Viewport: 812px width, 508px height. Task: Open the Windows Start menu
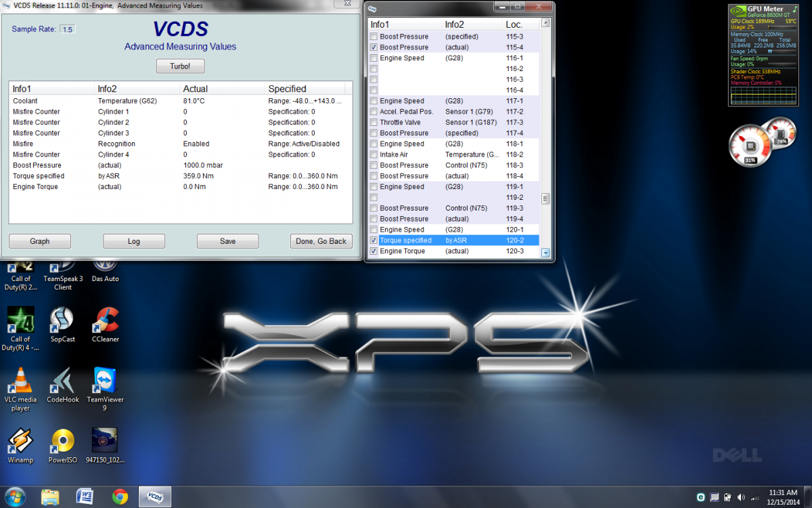15,496
